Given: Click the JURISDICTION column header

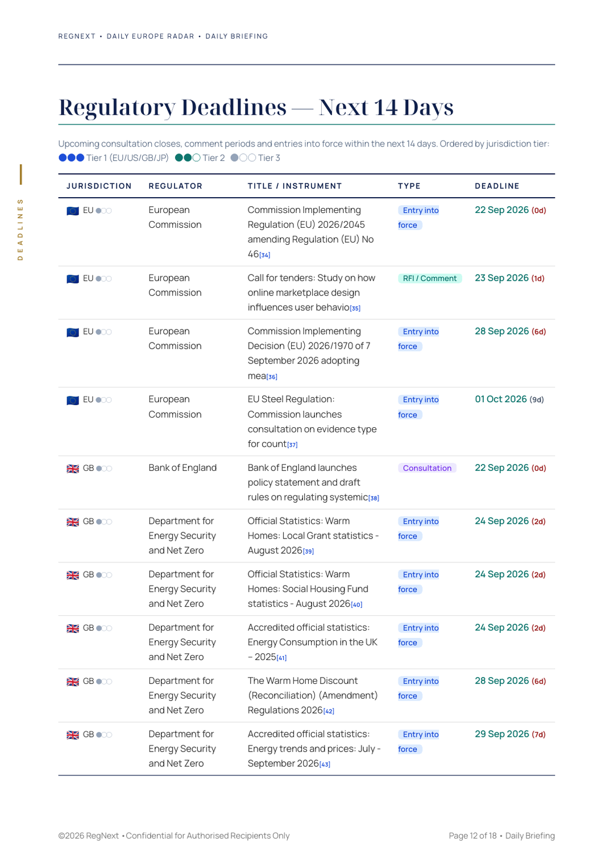Looking at the screenshot, I should click(x=99, y=186).
